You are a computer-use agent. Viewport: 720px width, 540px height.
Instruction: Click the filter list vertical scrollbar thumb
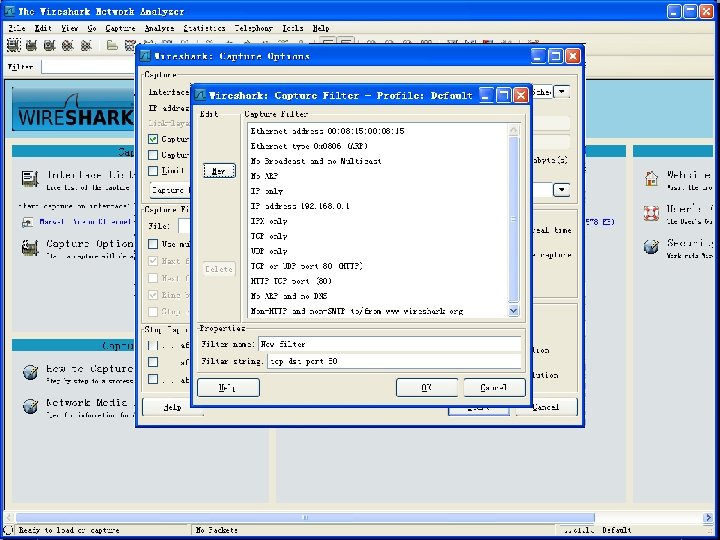(513, 219)
